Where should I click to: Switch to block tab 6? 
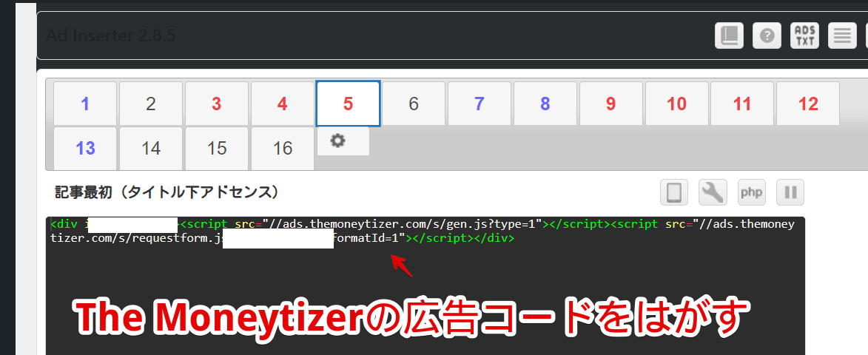point(414,104)
